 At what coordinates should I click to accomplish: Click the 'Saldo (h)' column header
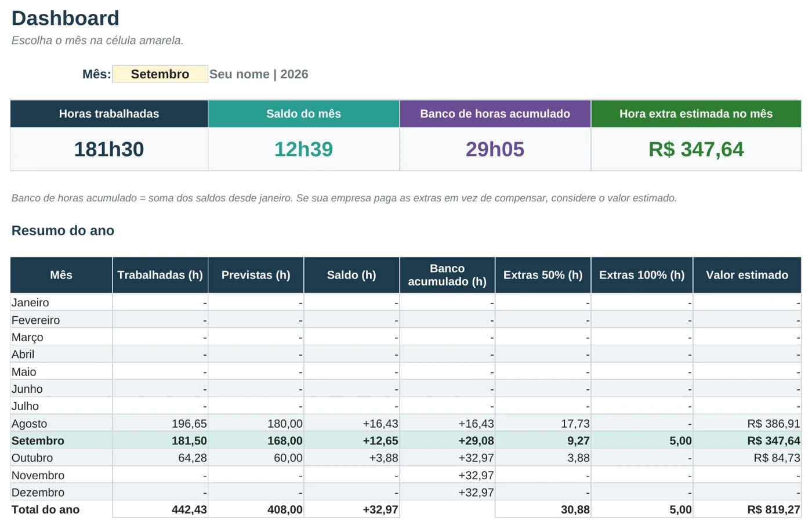351,275
